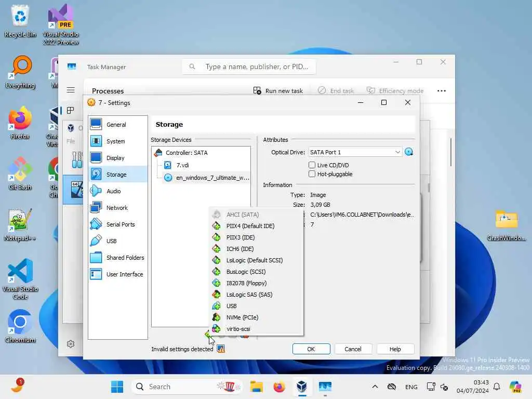Viewport: 532px width, 399px height.
Task: Select the USB settings category
Action: 117,241
